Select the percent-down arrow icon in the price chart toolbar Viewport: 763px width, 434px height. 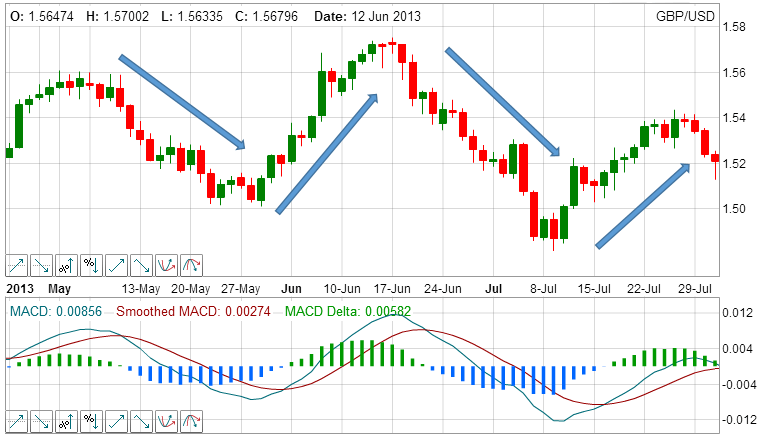91,265
